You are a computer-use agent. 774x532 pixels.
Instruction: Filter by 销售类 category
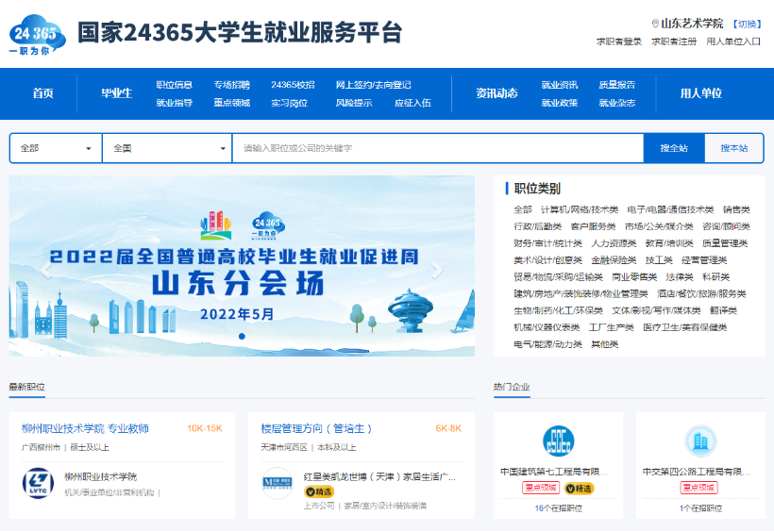(736, 209)
